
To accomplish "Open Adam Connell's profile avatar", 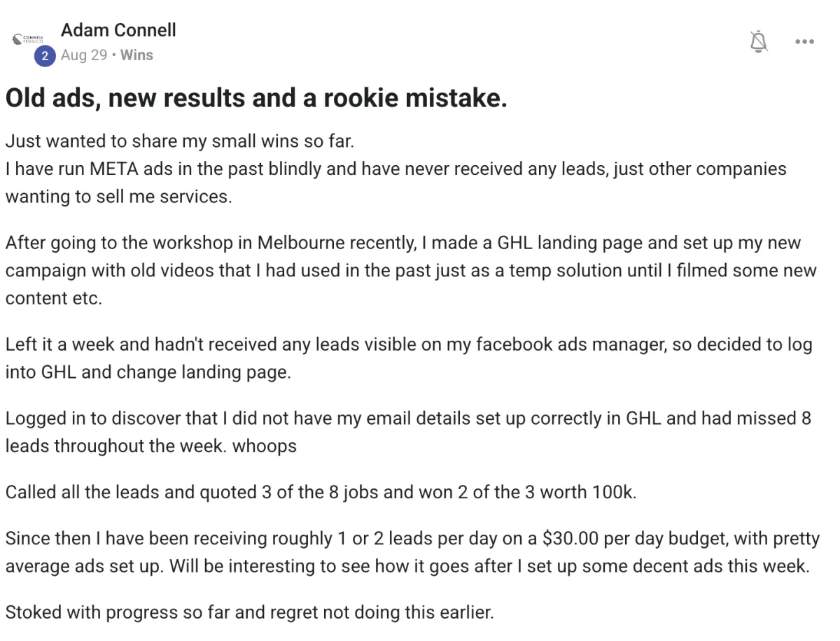I will pos(28,39).
